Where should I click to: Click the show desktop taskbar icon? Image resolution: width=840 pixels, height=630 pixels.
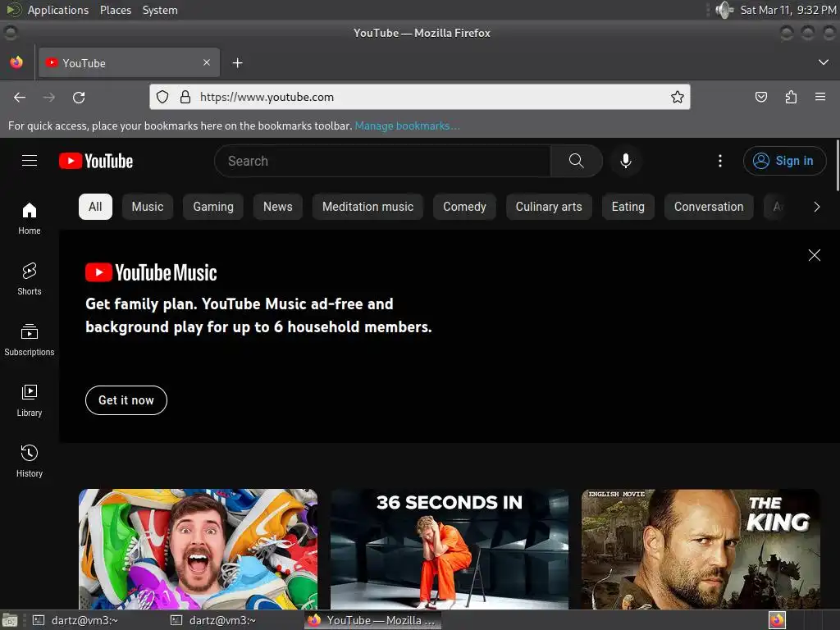pyautogui.click(x=10, y=620)
